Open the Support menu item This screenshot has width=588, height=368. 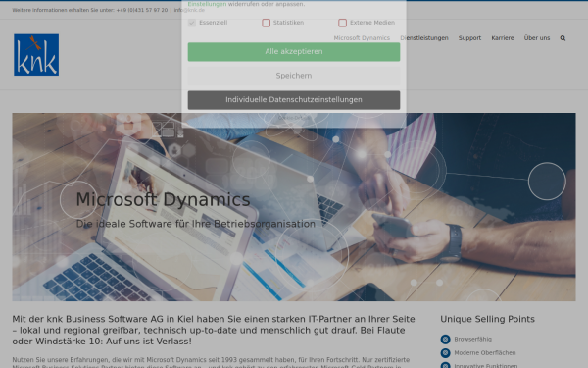point(469,38)
